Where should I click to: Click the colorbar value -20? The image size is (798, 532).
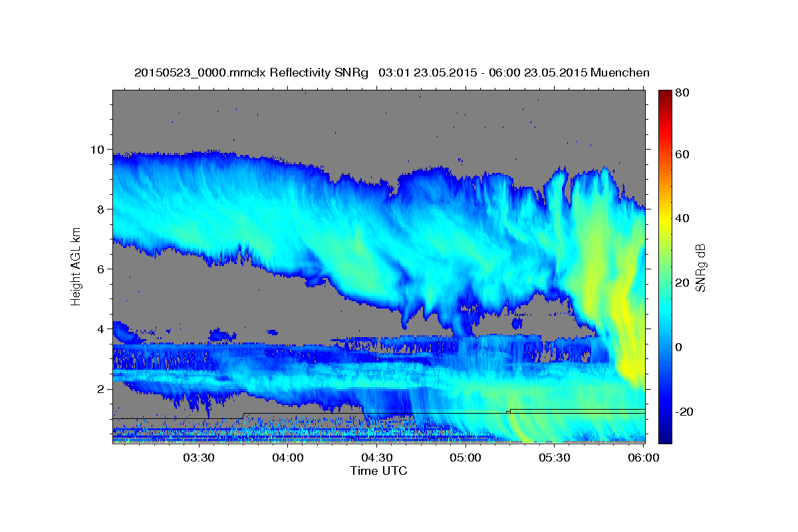tap(683, 412)
